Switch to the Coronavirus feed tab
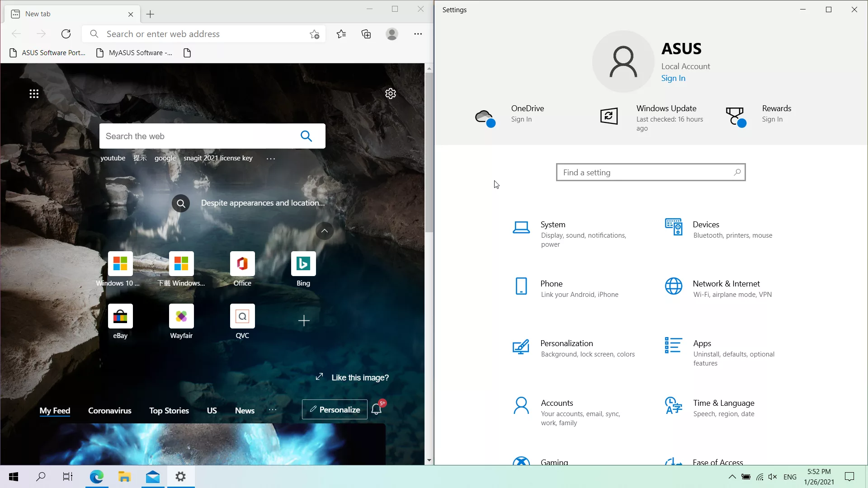Screen dimensions: 868x488 [109, 411]
